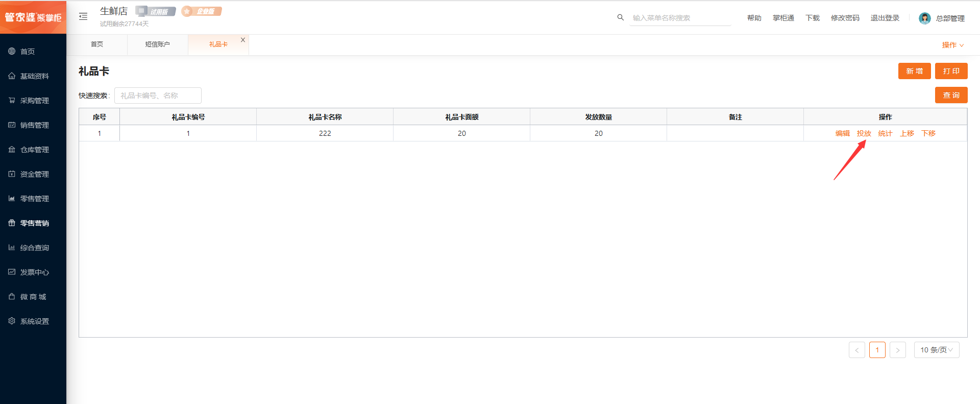980x404 pixels.
Task: Click 统计 link in row 1
Action: pos(886,133)
